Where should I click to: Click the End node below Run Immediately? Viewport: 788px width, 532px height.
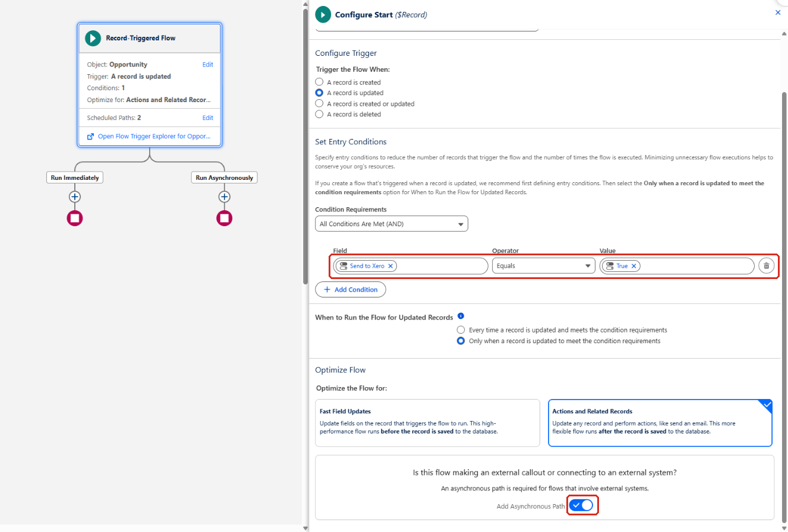[x=75, y=218]
